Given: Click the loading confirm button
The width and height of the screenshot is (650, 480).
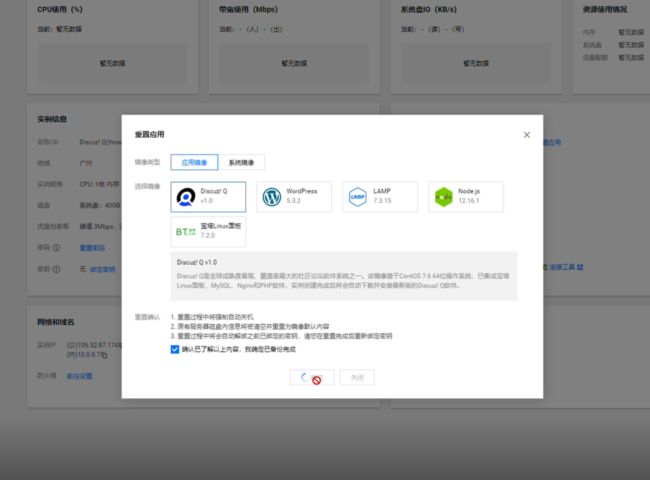Looking at the screenshot, I should tap(312, 378).
